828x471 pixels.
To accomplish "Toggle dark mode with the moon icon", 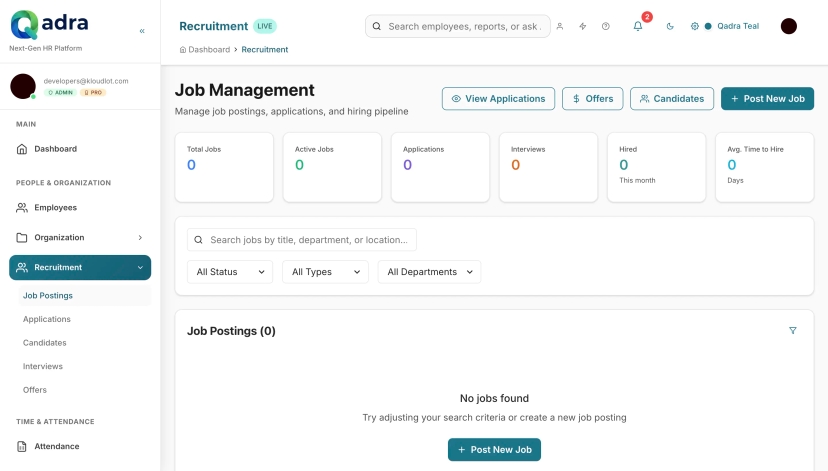I will (670, 26).
